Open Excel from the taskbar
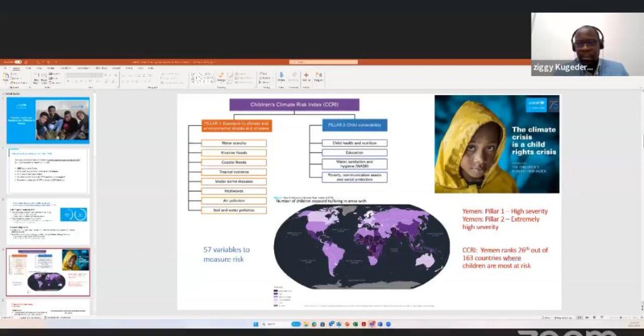Image resolution: width=644 pixels, height=336 pixels. [355, 324]
